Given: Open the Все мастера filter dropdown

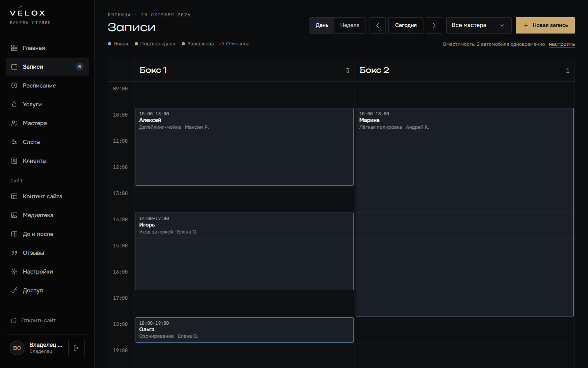Looking at the screenshot, I should point(479,25).
